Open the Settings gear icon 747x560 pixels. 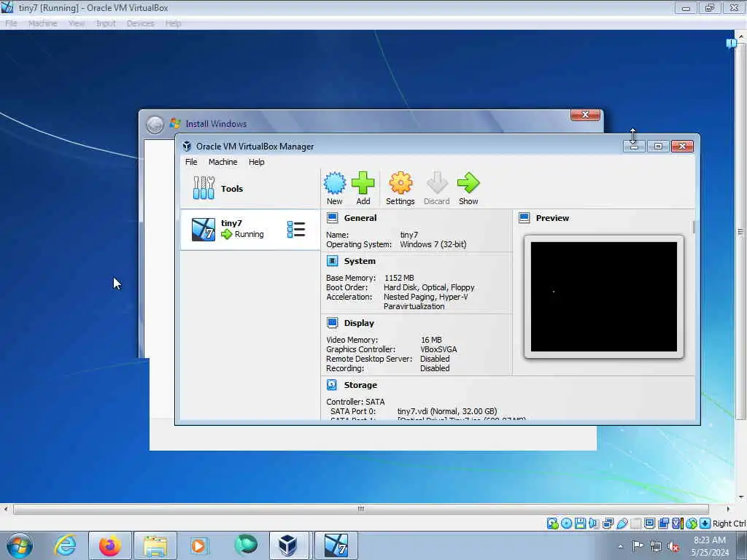coord(400,183)
